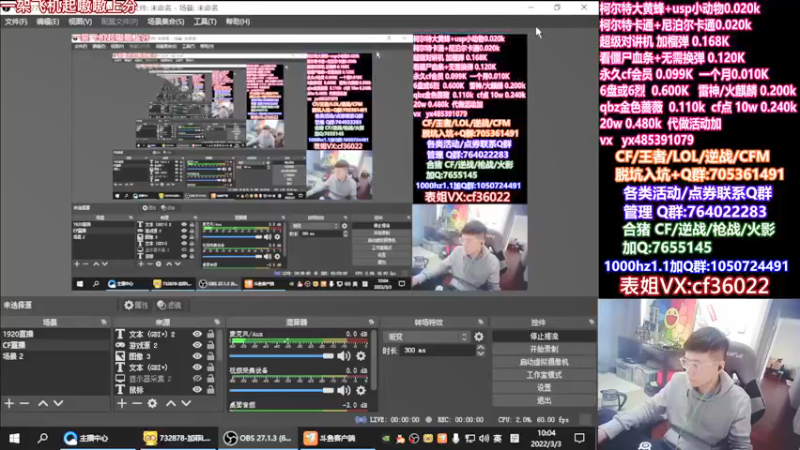Click the 图像 3 image source icon

coord(120,356)
